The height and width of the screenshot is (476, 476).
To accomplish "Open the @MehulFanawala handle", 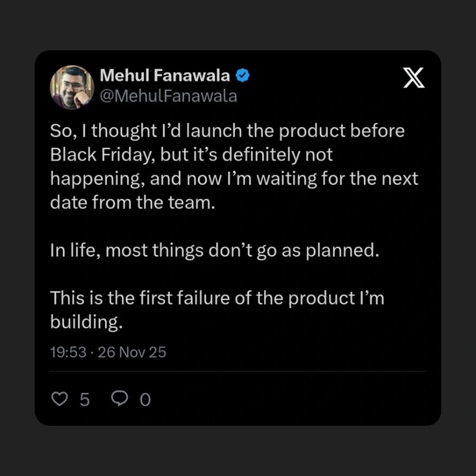I will (168, 96).
